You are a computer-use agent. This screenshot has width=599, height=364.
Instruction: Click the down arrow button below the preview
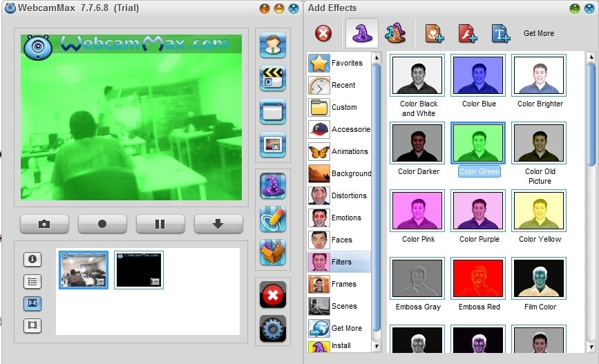click(x=218, y=224)
